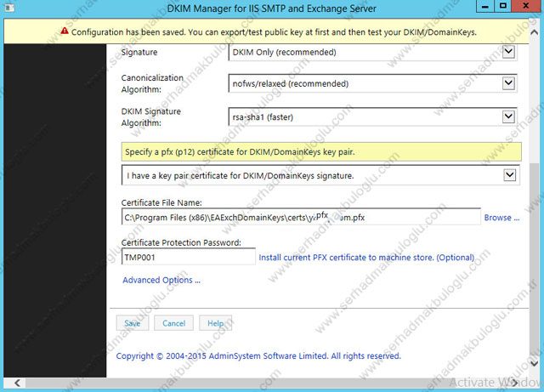The width and height of the screenshot is (544, 392).
Task: Click the horizontal scrollbar left arrow
Action: tap(17, 383)
